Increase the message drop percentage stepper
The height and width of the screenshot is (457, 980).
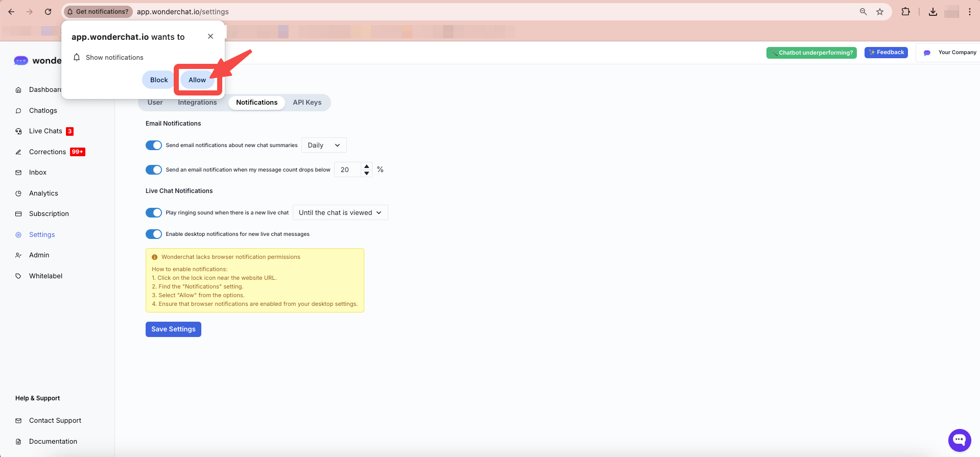[366, 166]
